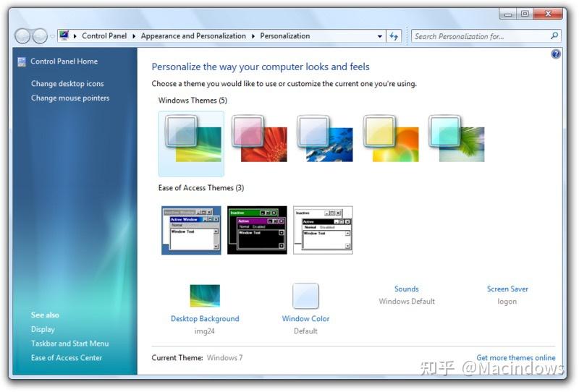The height and width of the screenshot is (392, 579).
Task: Open Window Color link
Action: [305, 319]
